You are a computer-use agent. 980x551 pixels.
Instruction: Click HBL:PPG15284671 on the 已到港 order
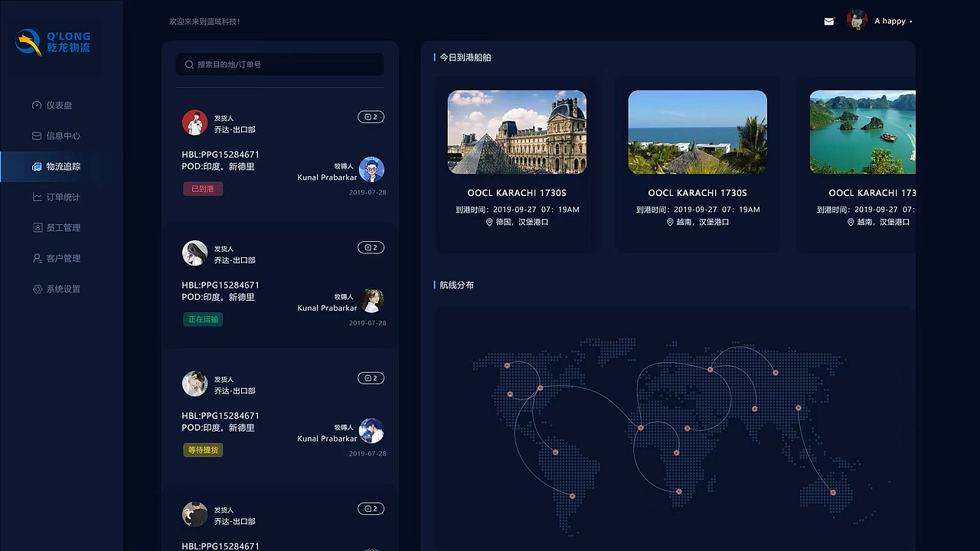click(x=220, y=155)
